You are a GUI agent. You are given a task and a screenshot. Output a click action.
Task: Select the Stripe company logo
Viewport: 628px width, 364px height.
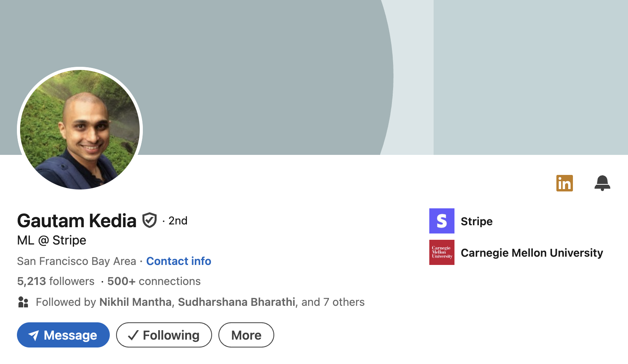[x=441, y=221]
